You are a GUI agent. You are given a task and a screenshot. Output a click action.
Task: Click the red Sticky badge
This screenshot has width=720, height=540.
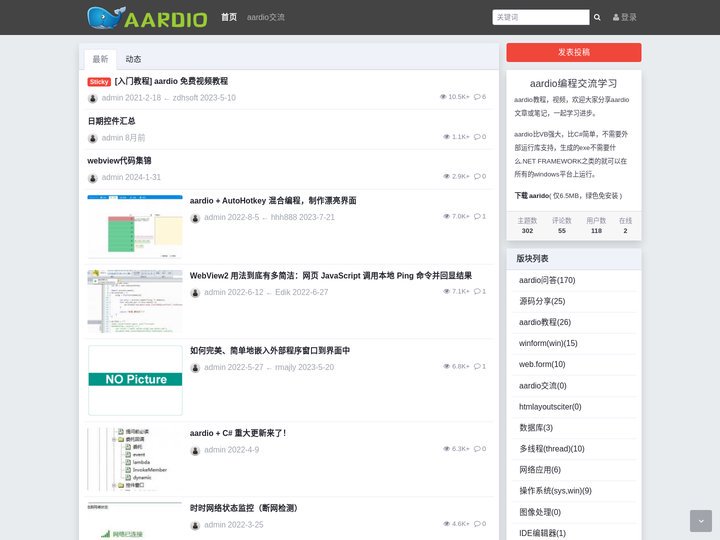[x=99, y=82]
